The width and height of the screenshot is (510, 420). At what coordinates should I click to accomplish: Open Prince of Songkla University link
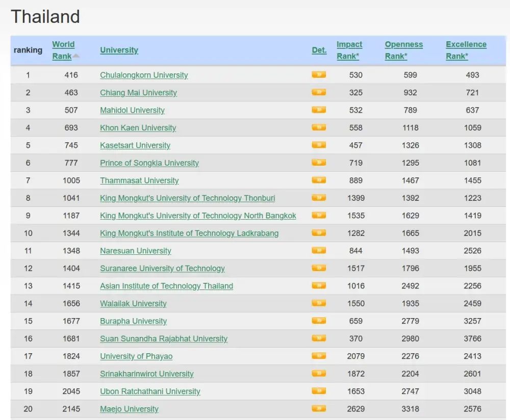coord(149,163)
